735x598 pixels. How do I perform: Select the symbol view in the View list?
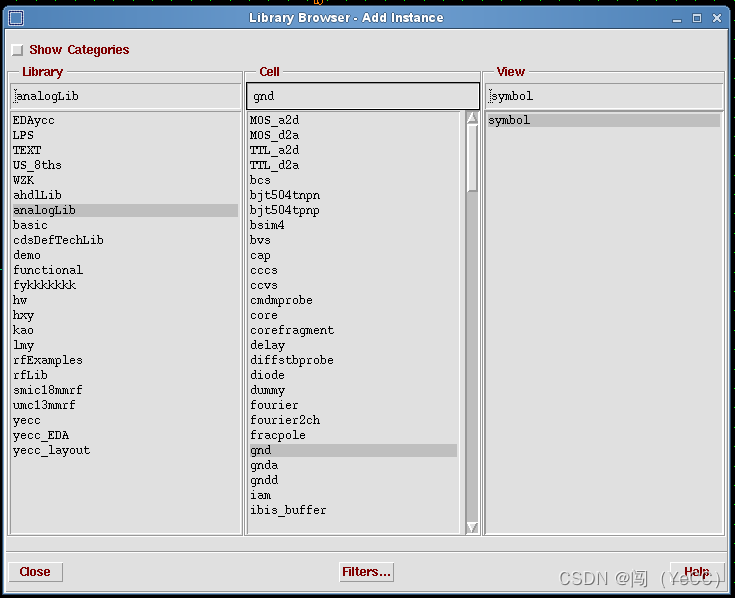coord(604,120)
